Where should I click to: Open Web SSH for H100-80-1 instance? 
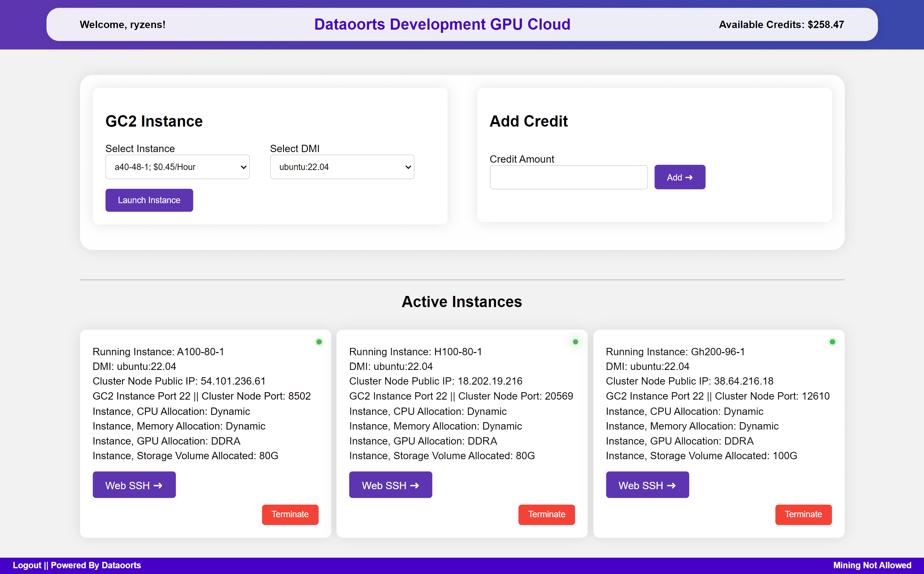click(391, 485)
